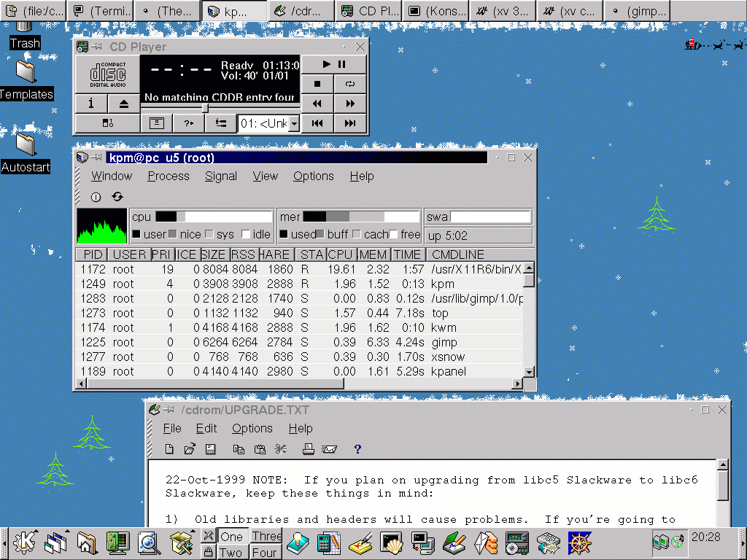This screenshot has width=747, height=560.
Task: Click the Save (floppy) icon in the editor toolbar
Action: point(211,449)
